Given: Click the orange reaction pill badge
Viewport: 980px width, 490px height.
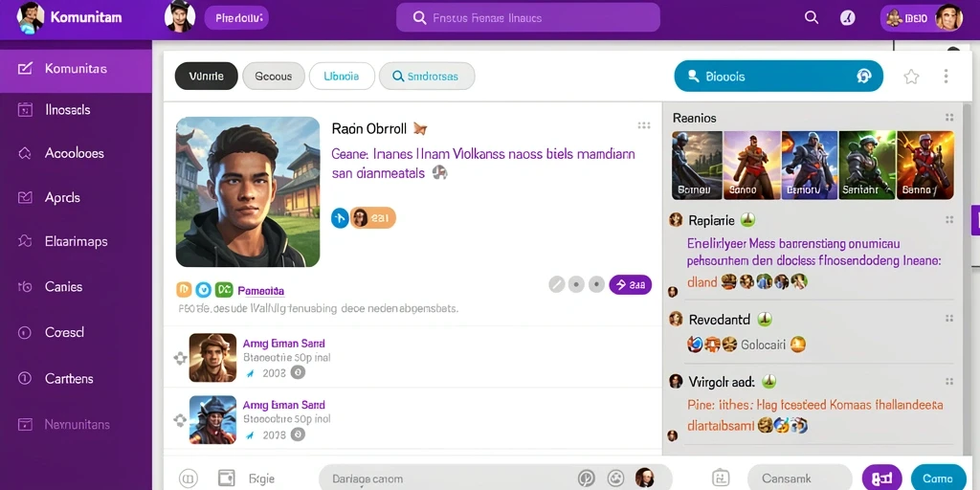Looking at the screenshot, I should tap(373, 217).
